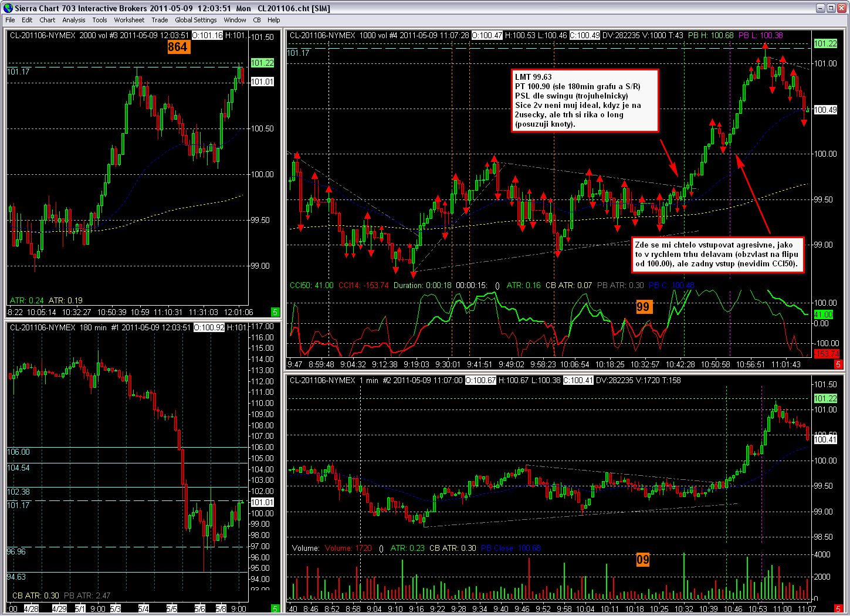Screen dimensions: 850x616
Task: Click the 'O:100.92' open value in 180 min header
Action: (x=209, y=327)
